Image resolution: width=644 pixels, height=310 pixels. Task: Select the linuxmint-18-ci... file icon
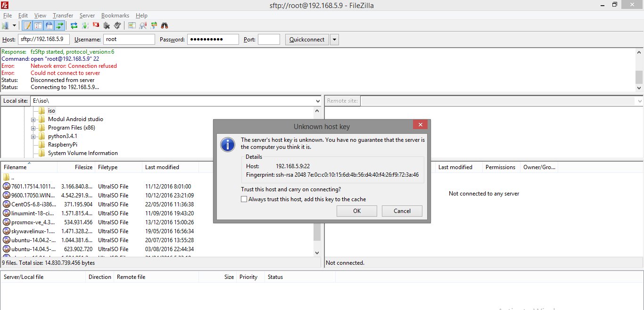[x=7, y=213]
